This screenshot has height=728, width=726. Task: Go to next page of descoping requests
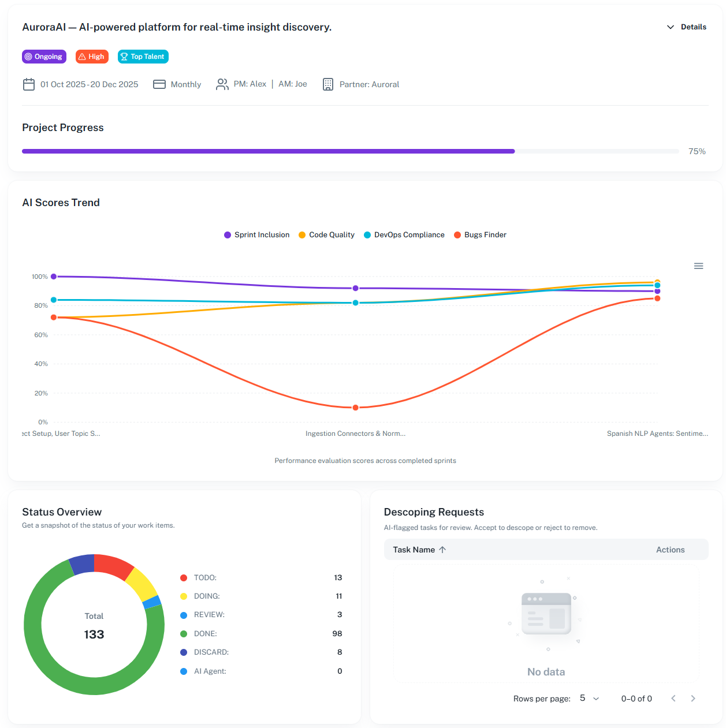[693, 699]
